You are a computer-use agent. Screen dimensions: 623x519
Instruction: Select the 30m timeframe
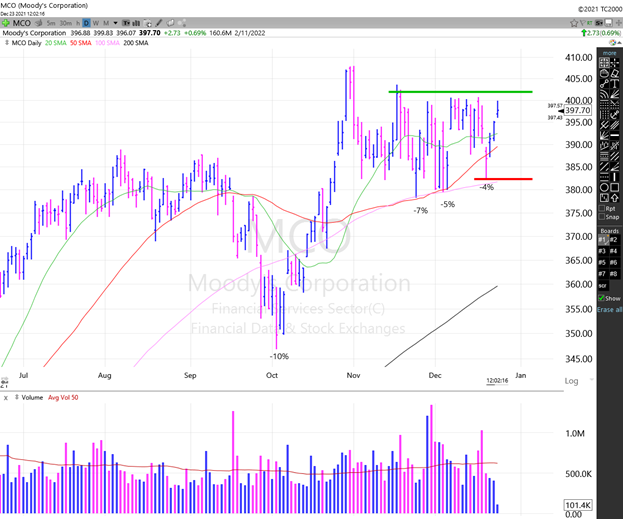pyautogui.click(x=66, y=23)
